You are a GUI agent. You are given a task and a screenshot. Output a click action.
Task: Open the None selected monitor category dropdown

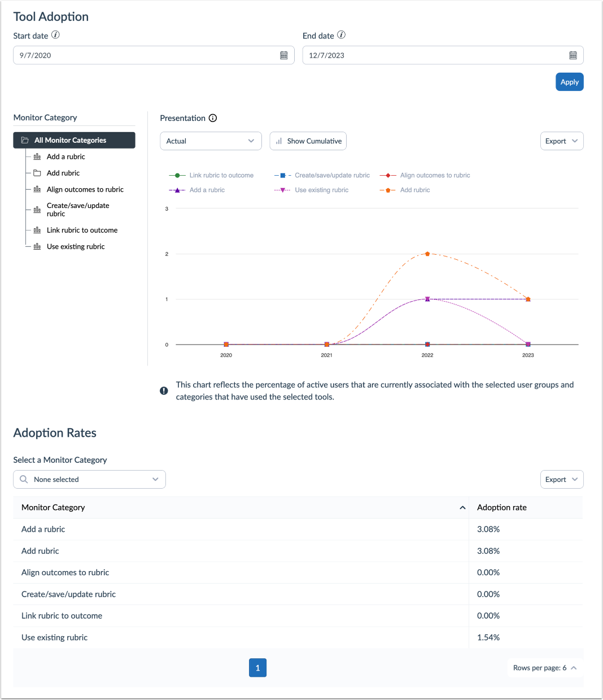(x=89, y=479)
